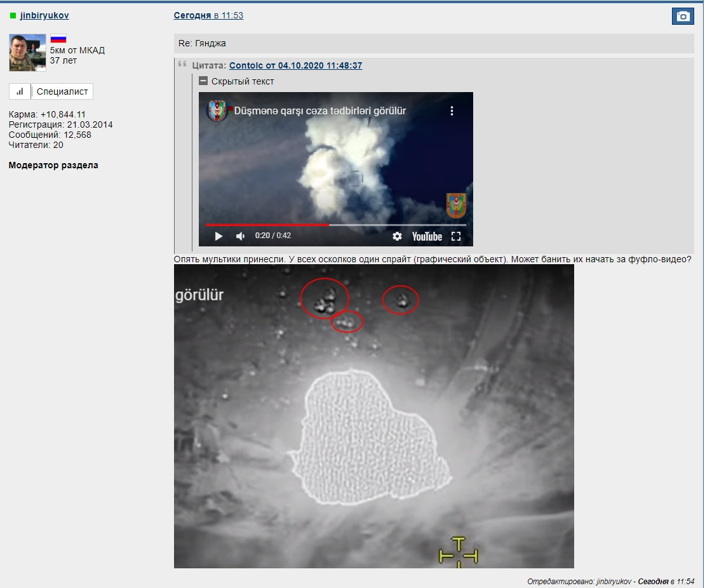Click the camera icon button at top right
Image resolution: width=705 pixels, height=588 pixels.
(x=683, y=17)
